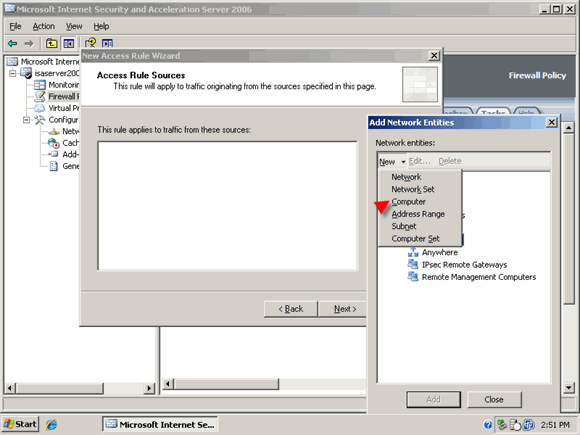Open the Action menu
Viewport: 580px width, 435px height.
[x=44, y=26]
